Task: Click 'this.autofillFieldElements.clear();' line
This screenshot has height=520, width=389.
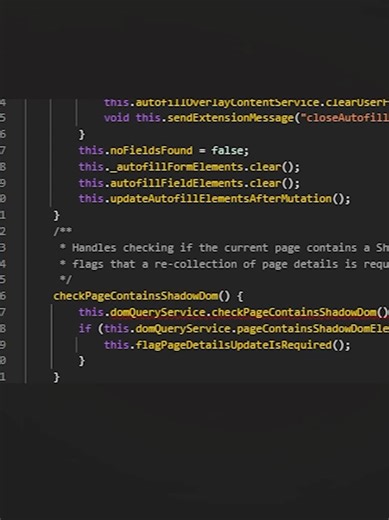Action: point(189,183)
